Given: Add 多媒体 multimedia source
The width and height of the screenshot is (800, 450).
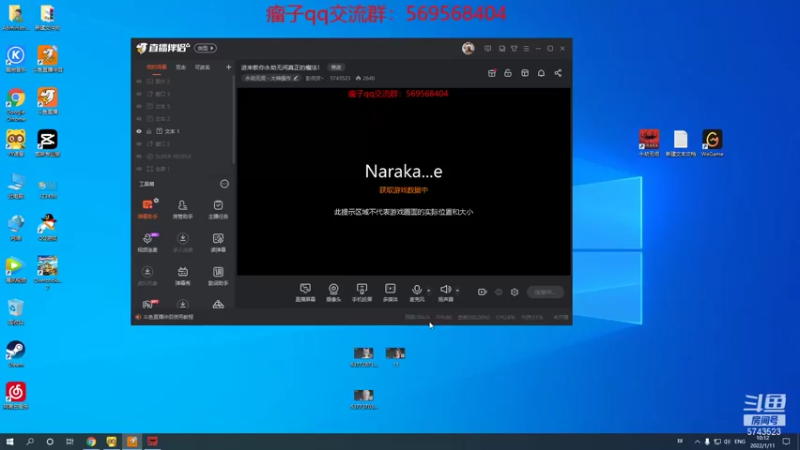Looking at the screenshot, I should point(390,292).
